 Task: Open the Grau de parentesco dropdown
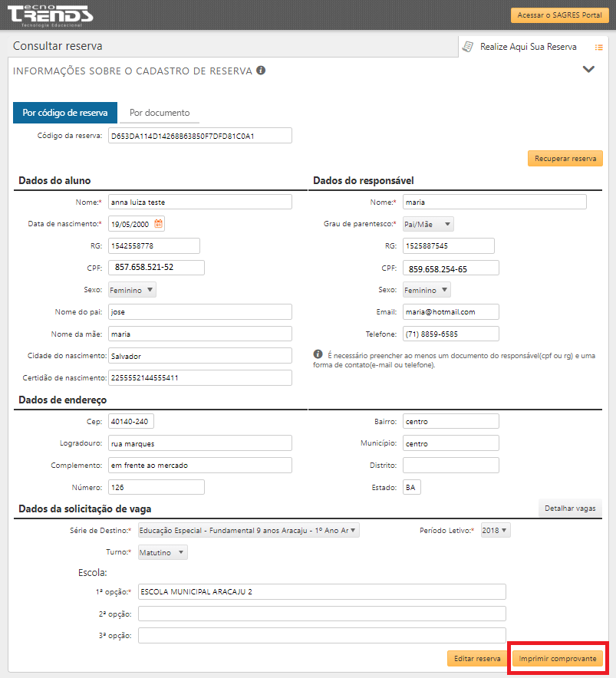(428, 224)
